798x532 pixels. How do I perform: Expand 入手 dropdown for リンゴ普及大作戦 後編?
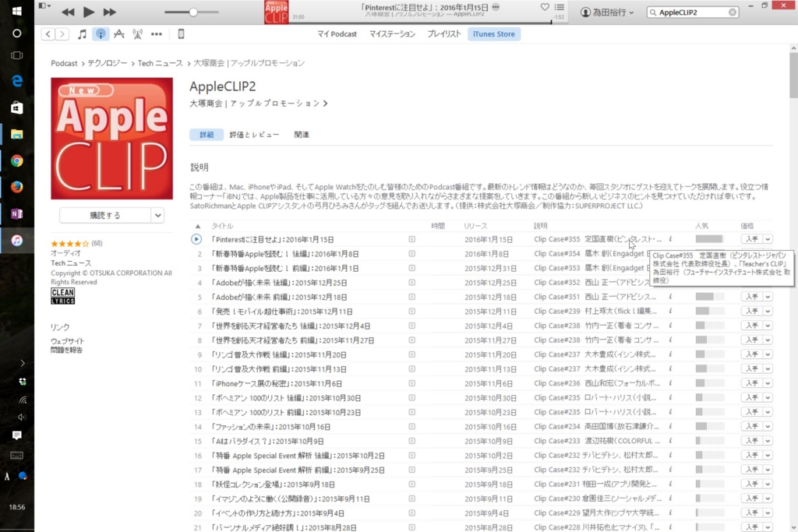point(768,354)
